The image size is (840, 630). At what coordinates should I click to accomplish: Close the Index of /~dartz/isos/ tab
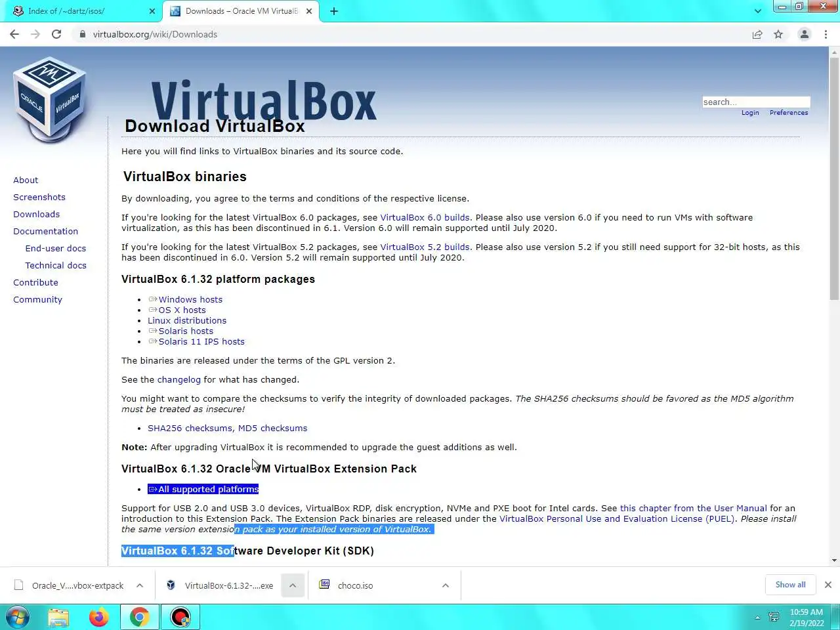click(x=152, y=11)
